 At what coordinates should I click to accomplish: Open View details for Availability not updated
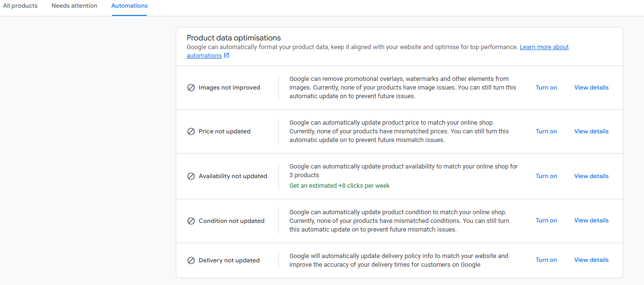click(x=591, y=176)
